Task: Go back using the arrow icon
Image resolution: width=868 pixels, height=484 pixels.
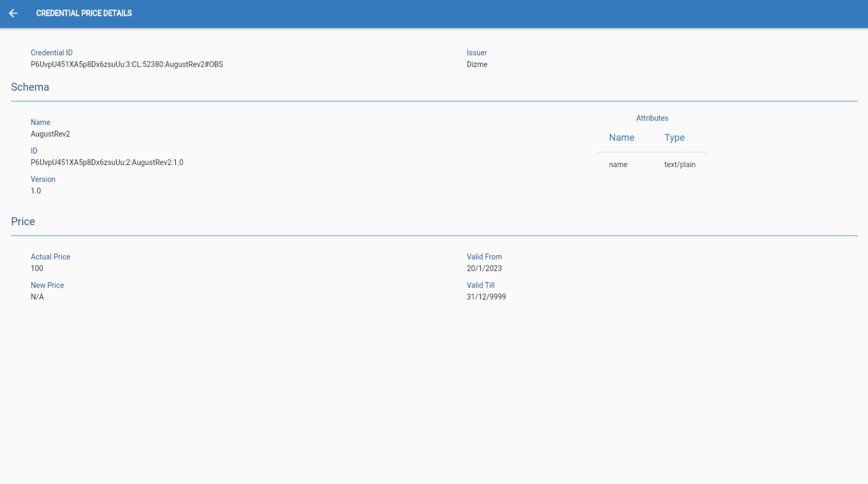Action: coord(14,13)
